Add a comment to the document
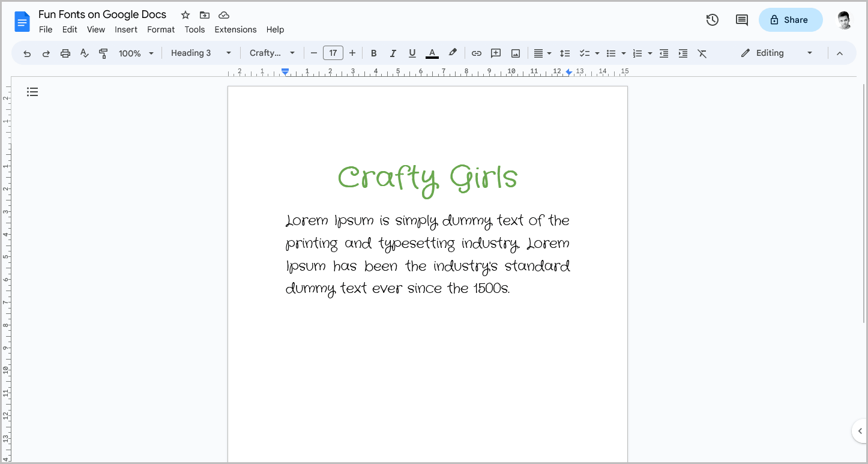Image resolution: width=868 pixels, height=464 pixels. pos(495,53)
